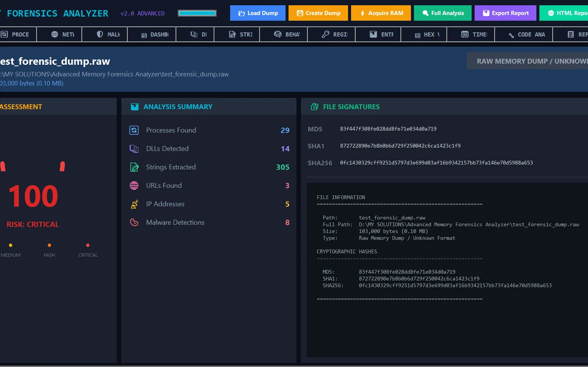Start Acquire RAM
The width and height of the screenshot is (588, 367).
(x=381, y=13)
